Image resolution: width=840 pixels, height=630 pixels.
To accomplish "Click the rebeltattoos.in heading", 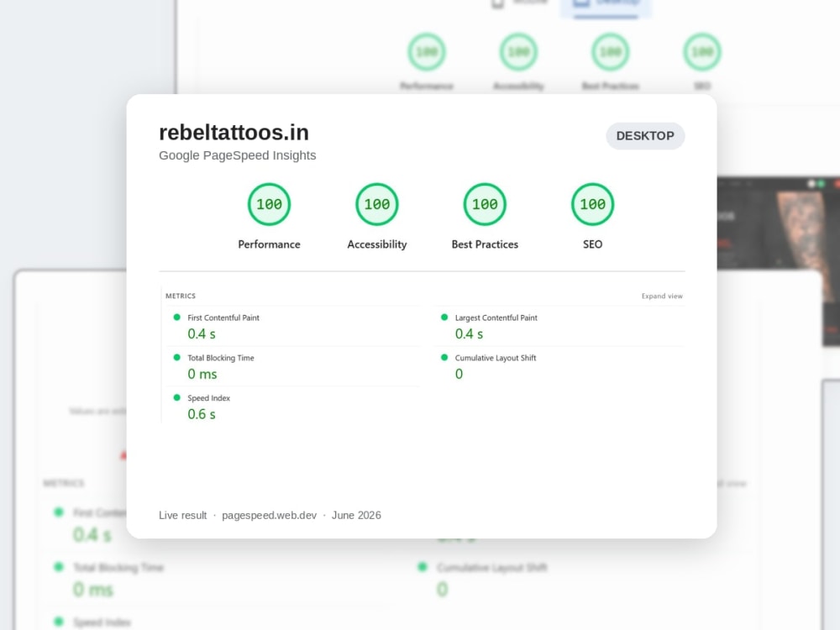I will [234, 133].
